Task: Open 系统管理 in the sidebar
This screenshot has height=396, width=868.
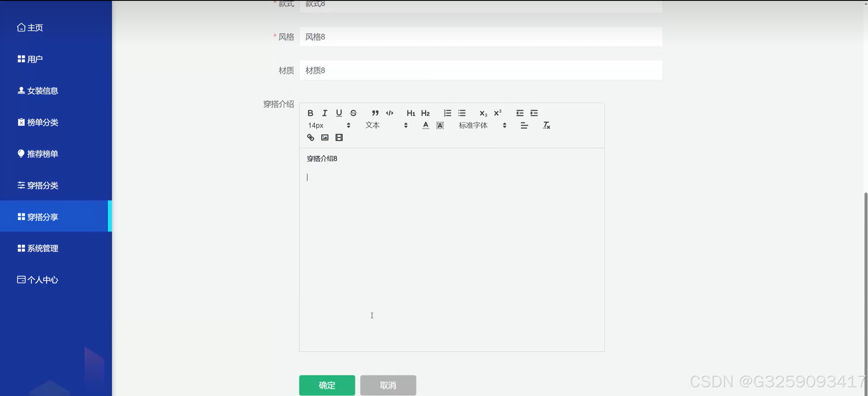Action: 56,248
